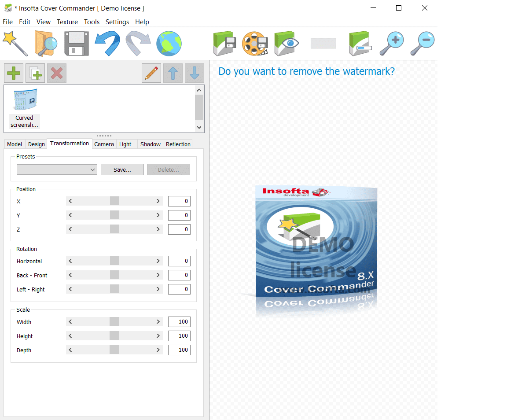The width and height of the screenshot is (507, 420).
Task: Switch to the Design tab
Action: 37,144
